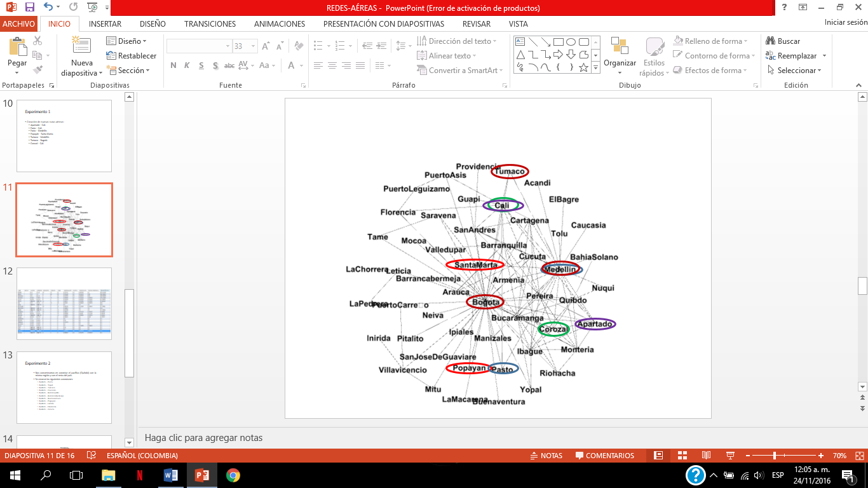Open the font size 33 dropdown
The width and height of the screenshot is (868, 488).
click(x=254, y=46)
